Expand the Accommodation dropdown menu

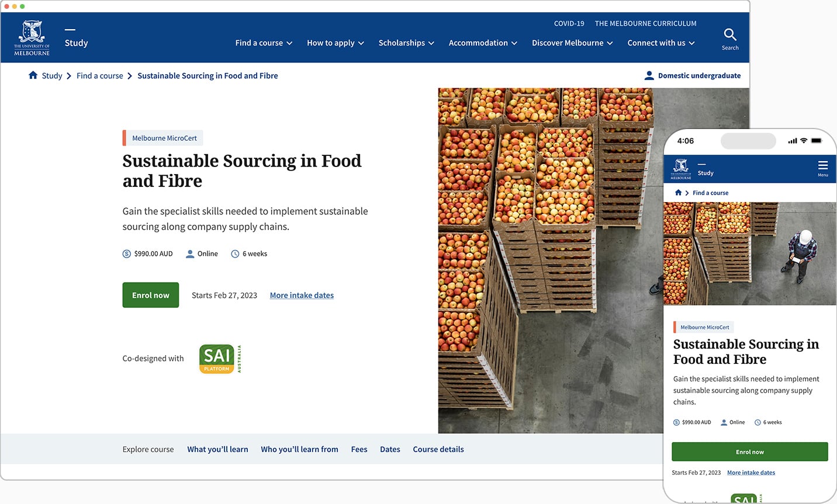[x=483, y=43]
